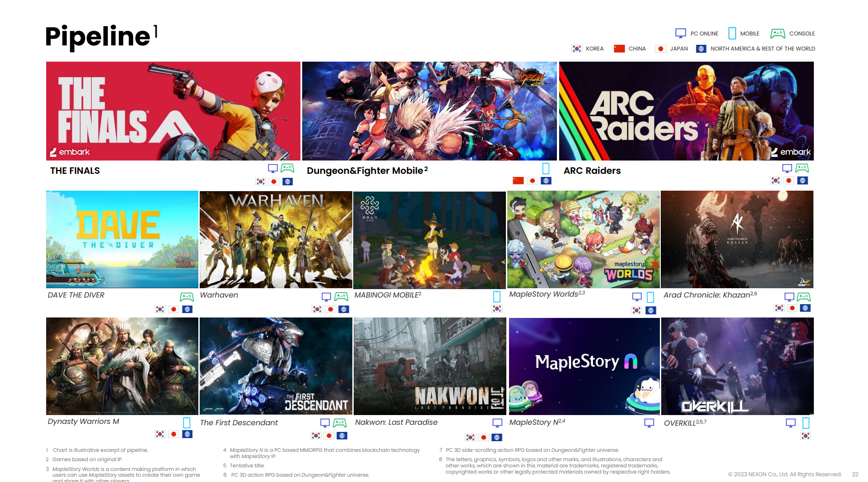Image resolution: width=868 pixels, height=482 pixels.
Task: Open THE FINALS banner image
Action: coord(173,111)
